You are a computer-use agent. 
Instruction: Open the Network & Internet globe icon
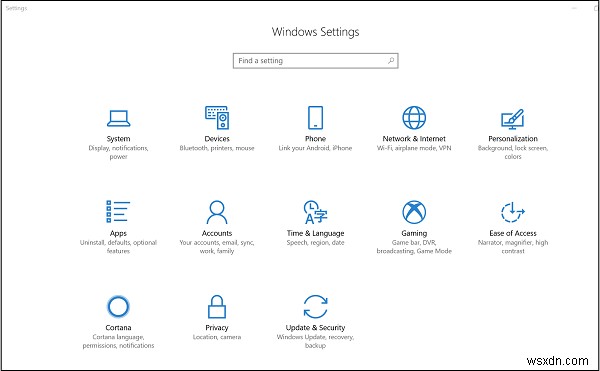[x=414, y=117]
